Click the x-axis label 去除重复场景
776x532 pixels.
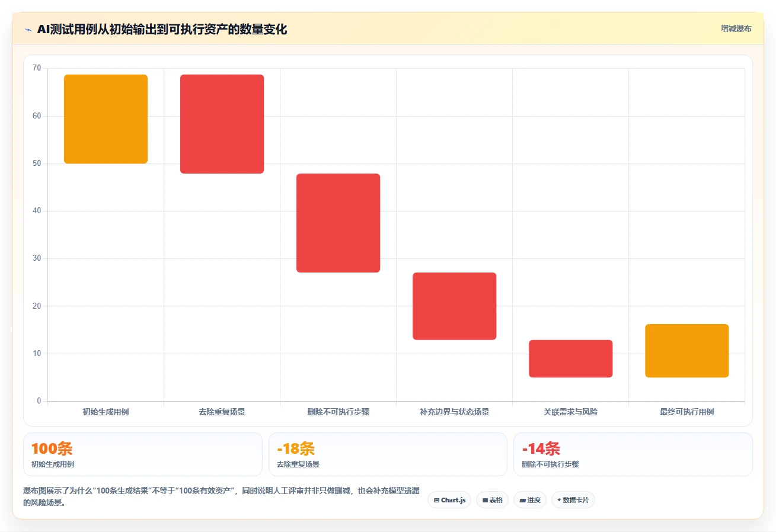point(222,412)
